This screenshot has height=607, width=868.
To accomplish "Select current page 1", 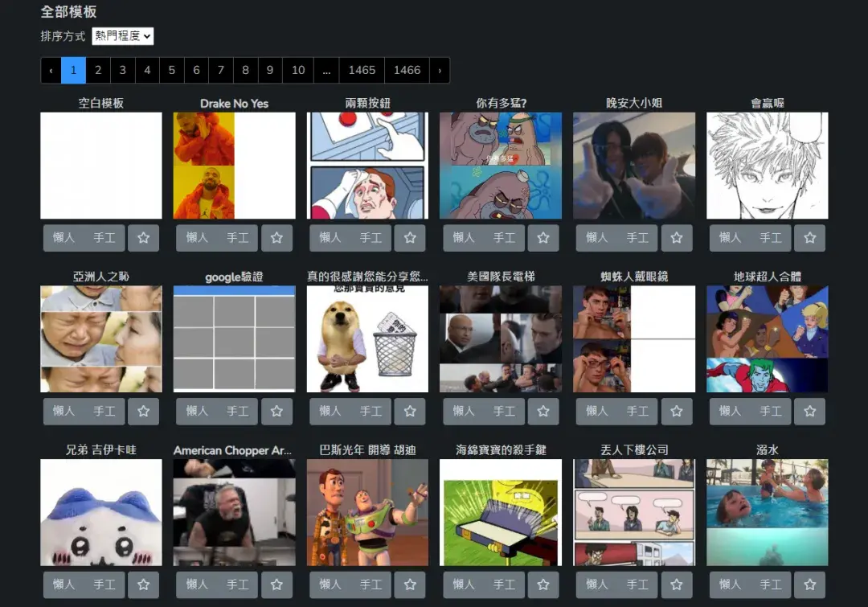I will 74,70.
